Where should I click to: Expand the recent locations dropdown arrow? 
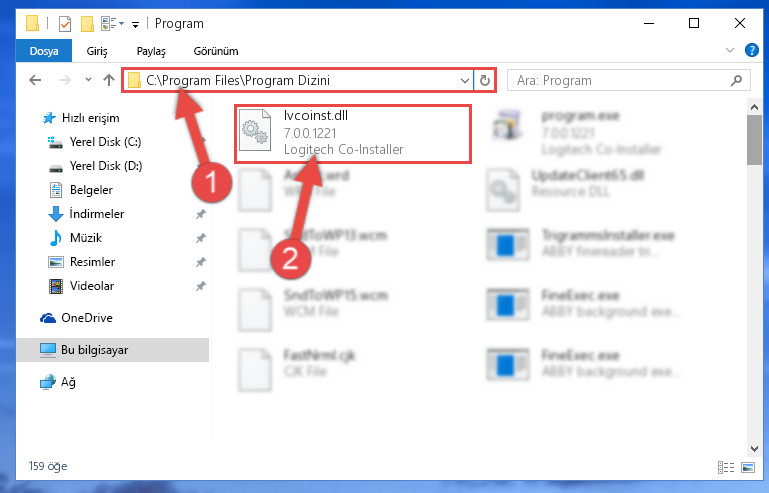pyautogui.click(x=88, y=79)
